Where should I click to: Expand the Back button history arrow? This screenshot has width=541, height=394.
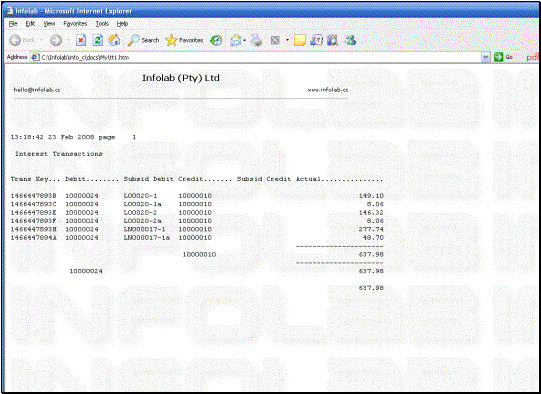[41, 40]
